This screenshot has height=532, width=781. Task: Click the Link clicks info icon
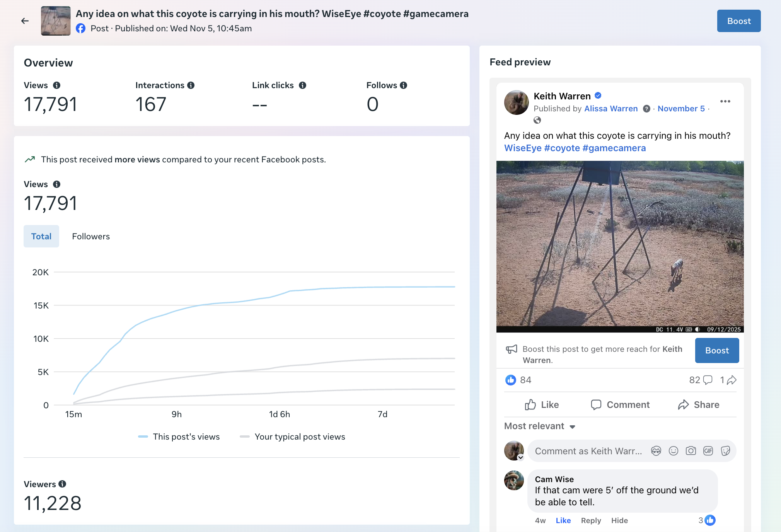(x=303, y=85)
